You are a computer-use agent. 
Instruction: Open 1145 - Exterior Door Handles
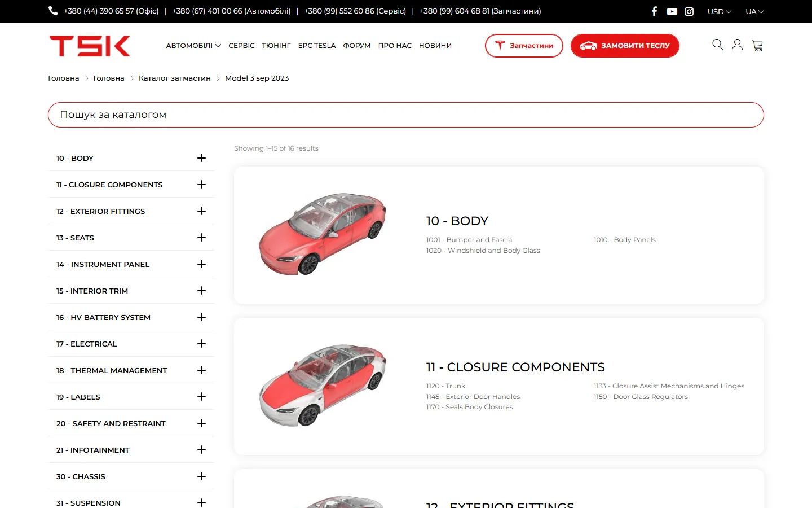point(473,397)
